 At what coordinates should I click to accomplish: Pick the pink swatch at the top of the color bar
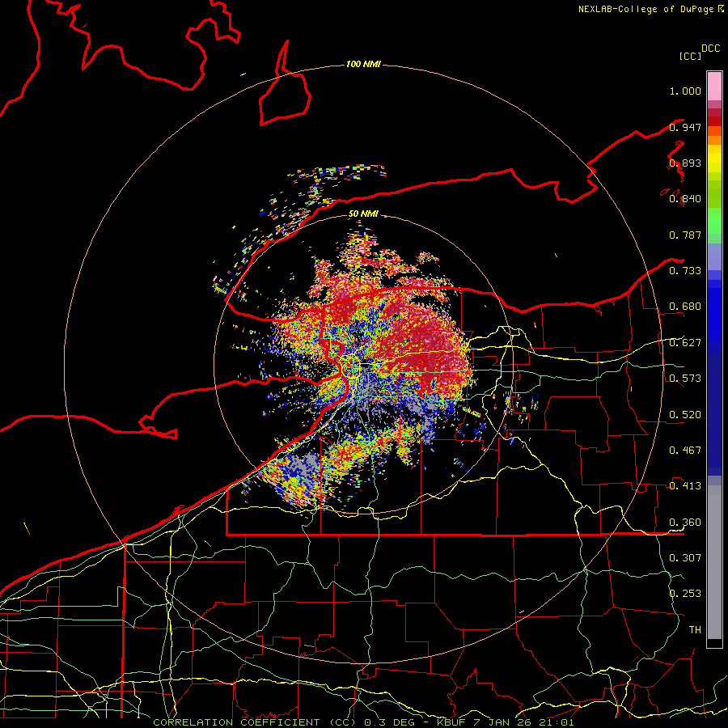[x=714, y=87]
